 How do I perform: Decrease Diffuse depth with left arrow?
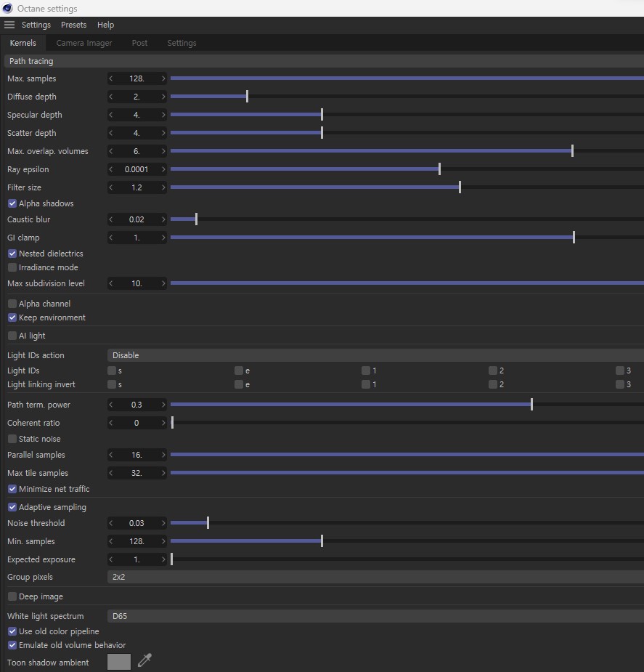point(111,97)
